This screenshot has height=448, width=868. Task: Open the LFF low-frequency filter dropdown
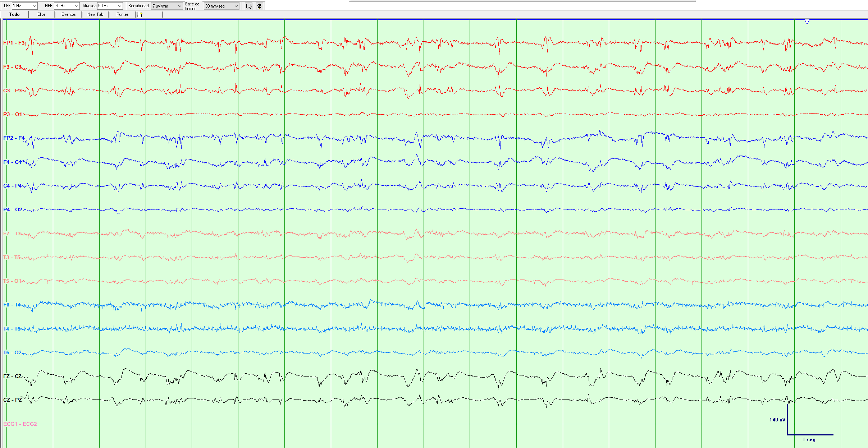[x=24, y=6]
